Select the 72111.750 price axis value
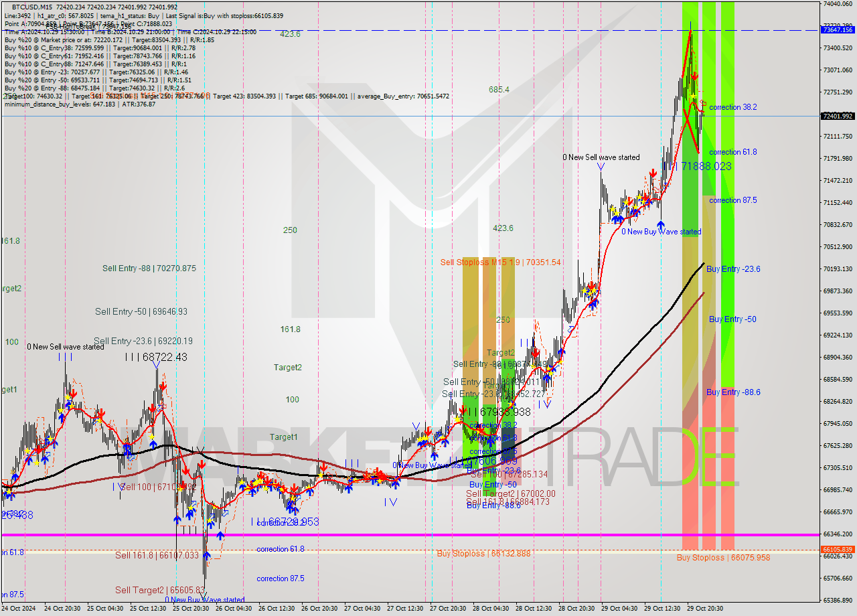Screen dimensions: 857x616 [838, 136]
